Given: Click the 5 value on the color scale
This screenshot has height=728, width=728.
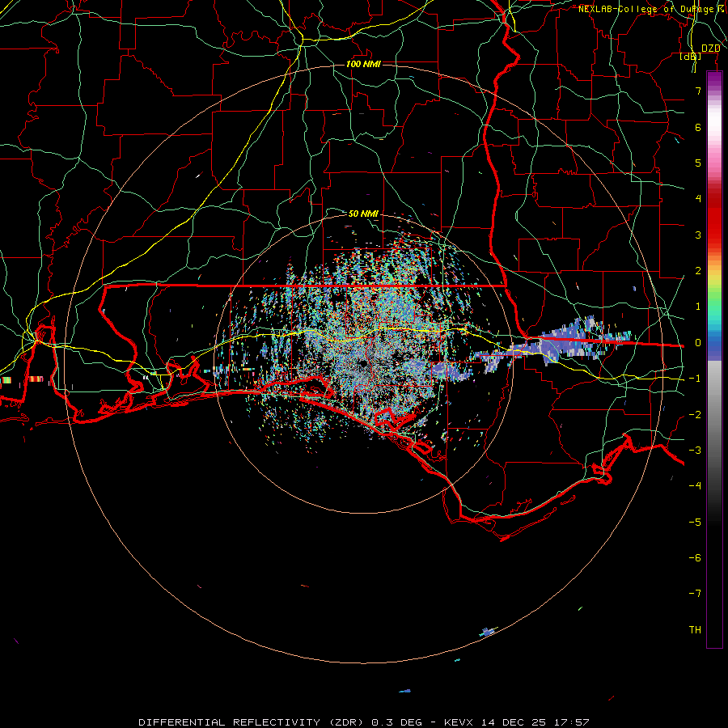Looking at the screenshot, I should (698, 163).
